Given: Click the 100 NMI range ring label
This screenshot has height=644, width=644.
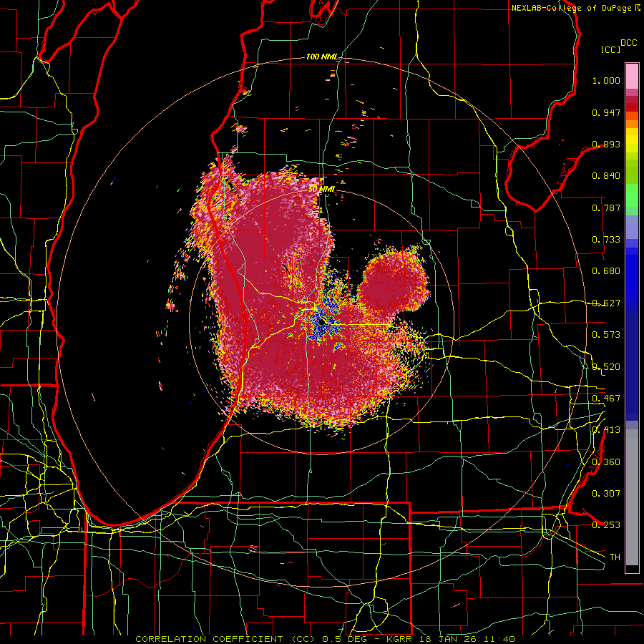Looking at the screenshot, I should pyautogui.click(x=322, y=57).
